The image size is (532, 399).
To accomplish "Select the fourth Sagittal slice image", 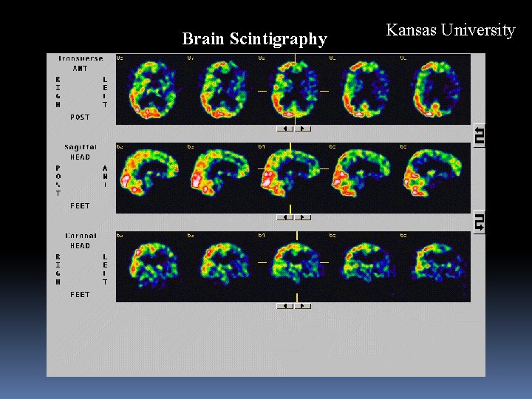I will (x=364, y=178).
